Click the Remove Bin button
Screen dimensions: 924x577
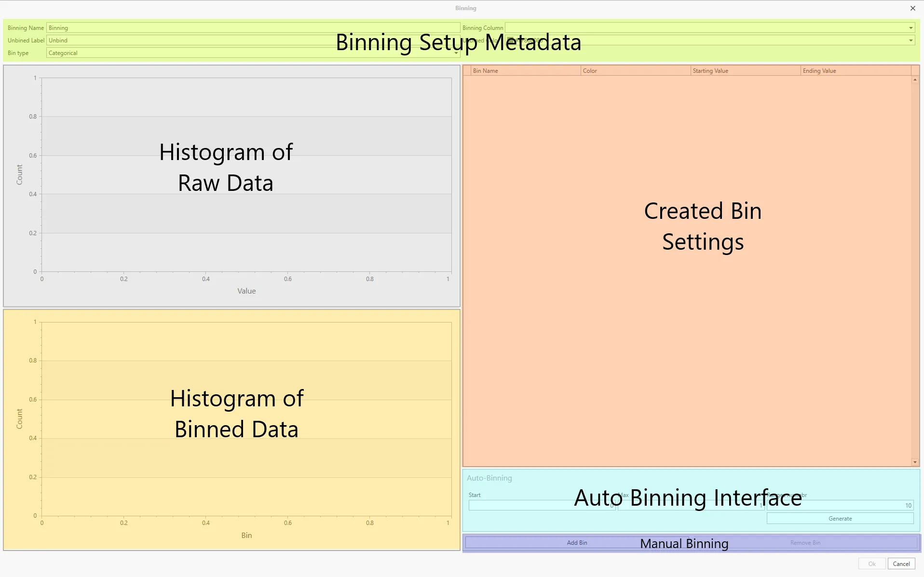click(x=805, y=543)
